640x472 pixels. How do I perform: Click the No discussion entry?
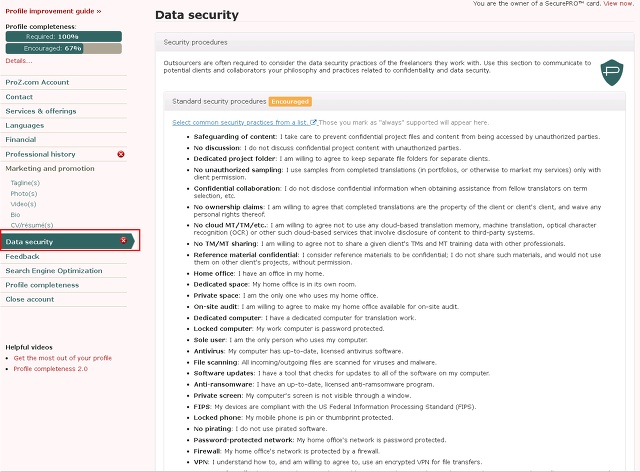coord(327,148)
